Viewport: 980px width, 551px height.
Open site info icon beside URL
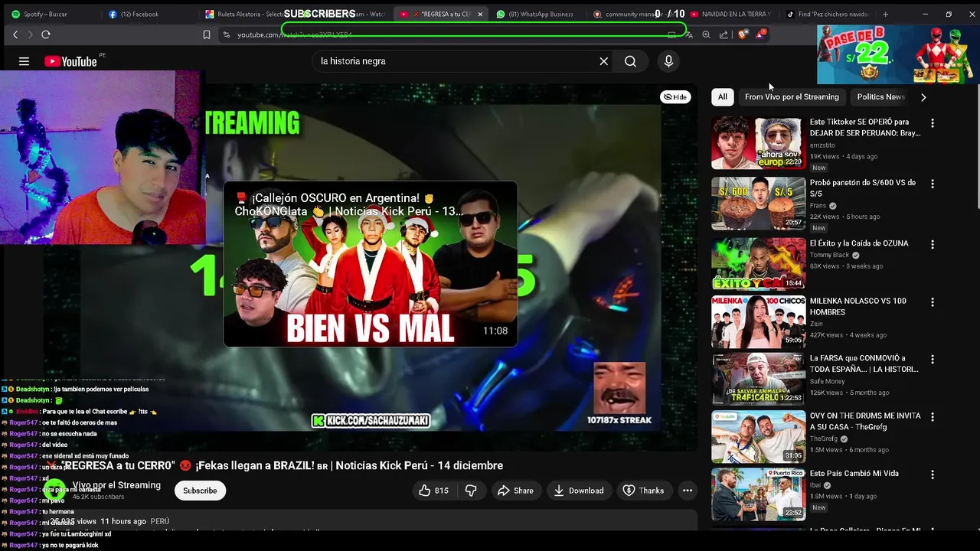point(226,34)
